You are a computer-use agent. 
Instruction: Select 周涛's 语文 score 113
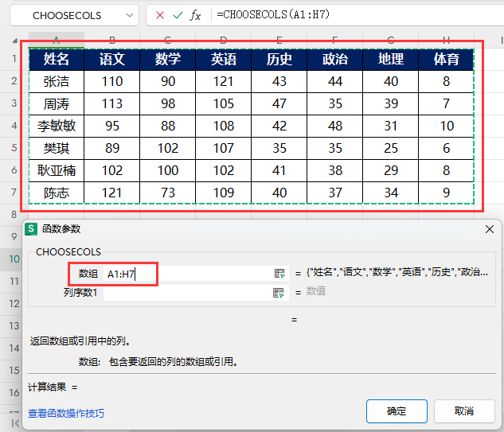click(111, 103)
